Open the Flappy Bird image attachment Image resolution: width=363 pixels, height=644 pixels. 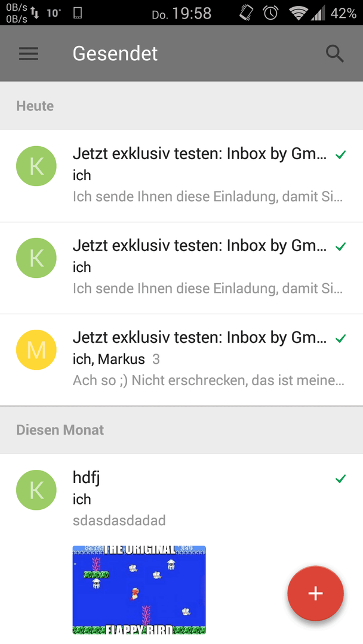pyautogui.click(x=139, y=590)
